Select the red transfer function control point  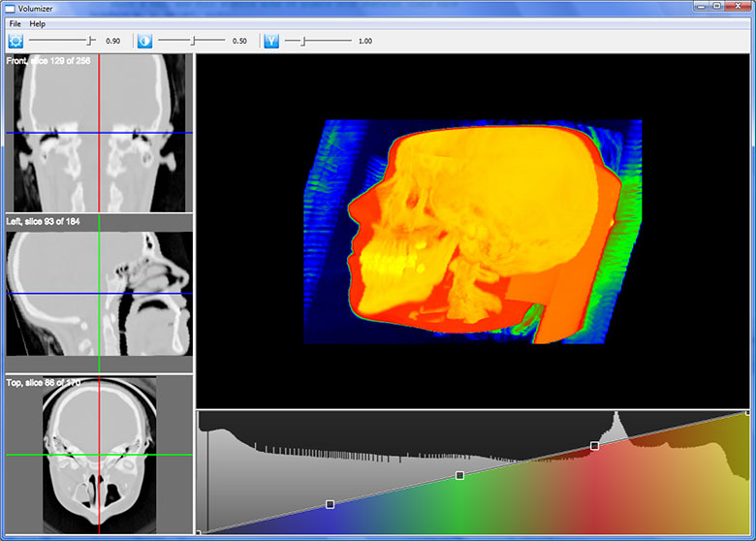click(594, 446)
